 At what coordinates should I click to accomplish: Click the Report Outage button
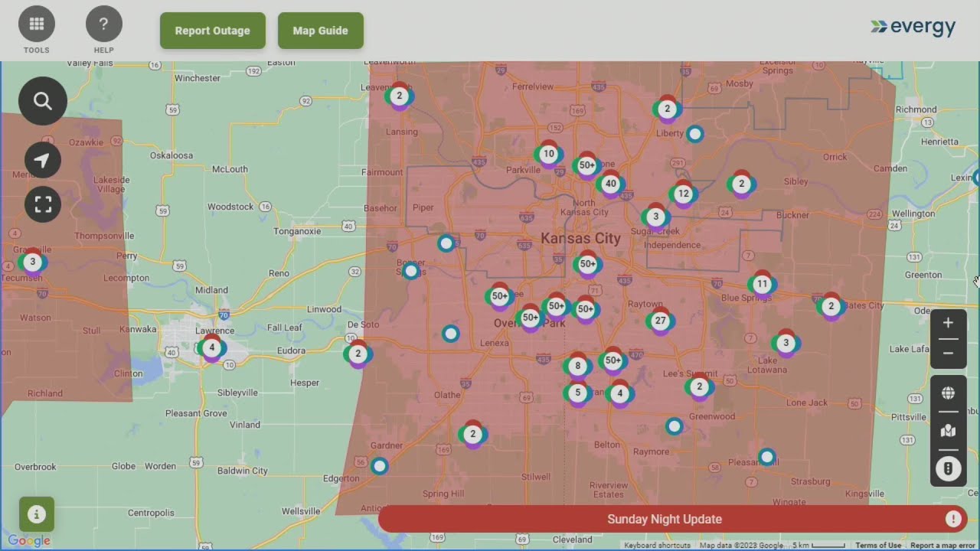213,31
